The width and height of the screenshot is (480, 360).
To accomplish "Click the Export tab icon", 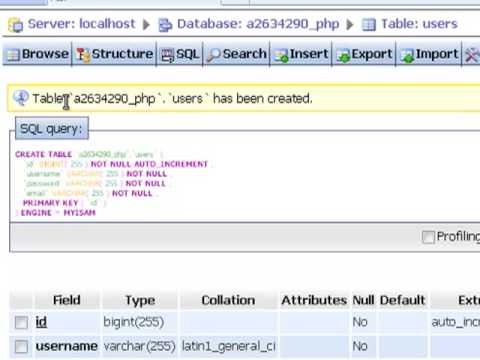I will click(x=343, y=55).
